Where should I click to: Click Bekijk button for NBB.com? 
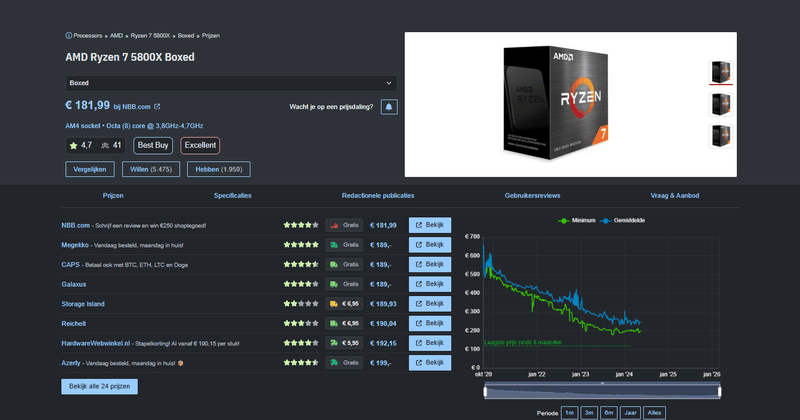click(430, 225)
